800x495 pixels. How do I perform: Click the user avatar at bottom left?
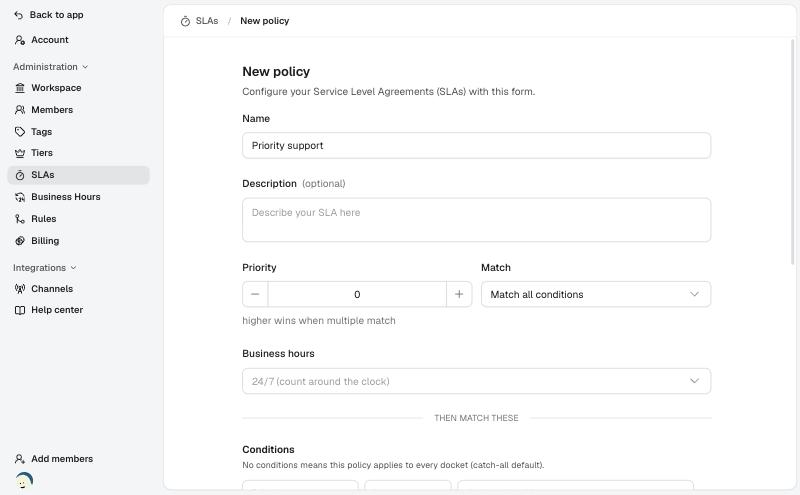pyautogui.click(x=24, y=480)
